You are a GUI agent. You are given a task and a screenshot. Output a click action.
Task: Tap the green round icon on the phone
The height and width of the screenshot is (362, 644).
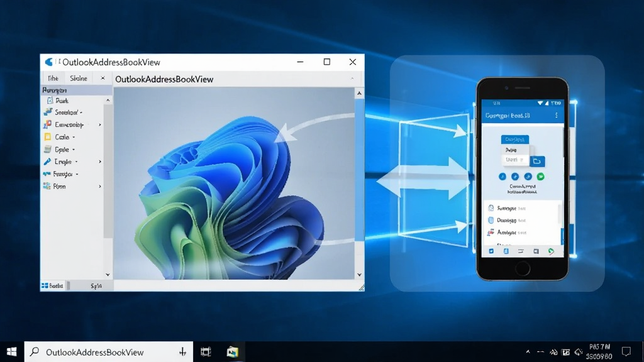(540, 177)
